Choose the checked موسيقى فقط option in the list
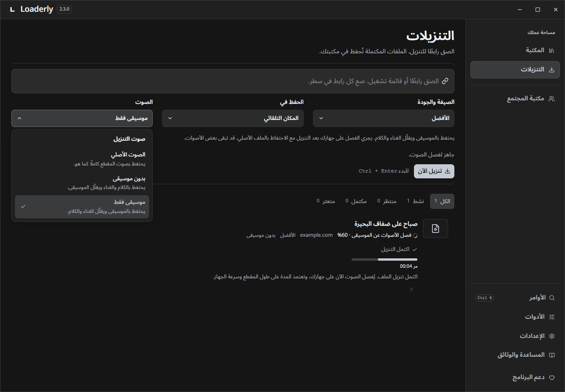 click(x=82, y=207)
